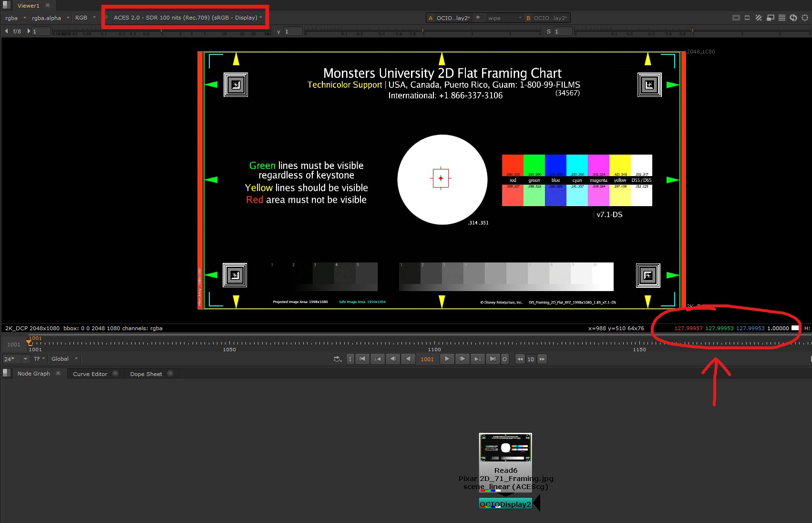The image size is (812, 523).
Task: Select the Read6 node thumbnail
Action: [x=505, y=448]
